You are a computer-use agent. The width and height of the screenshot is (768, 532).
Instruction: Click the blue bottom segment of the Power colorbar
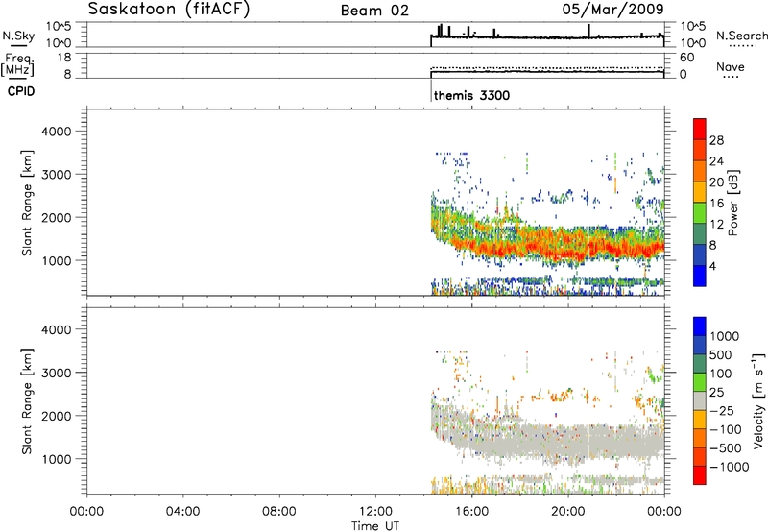(700, 276)
